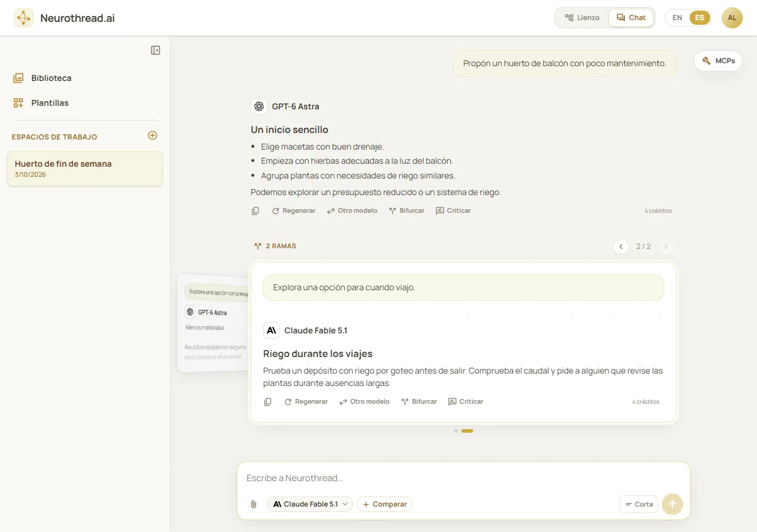This screenshot has width=757, height=532.
Task: Go to next branch arrow
Action: (x=665, y=246)
